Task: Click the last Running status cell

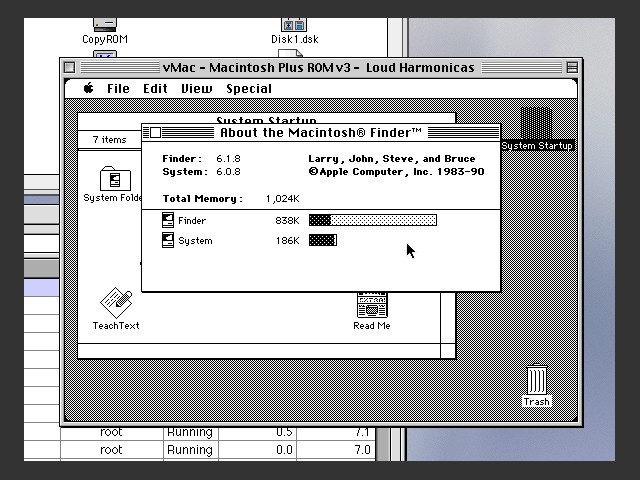Action: click(189, 450)
